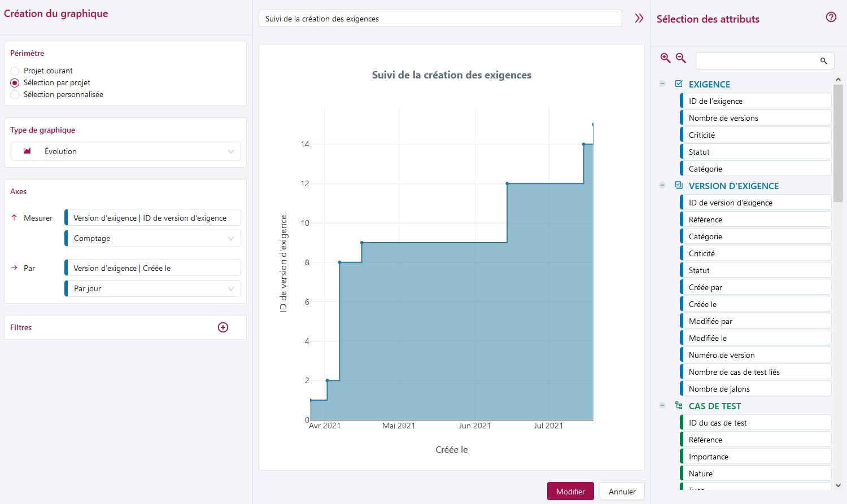Select the Sélection par projet option
847x504 pixels.
pos(15,83)
